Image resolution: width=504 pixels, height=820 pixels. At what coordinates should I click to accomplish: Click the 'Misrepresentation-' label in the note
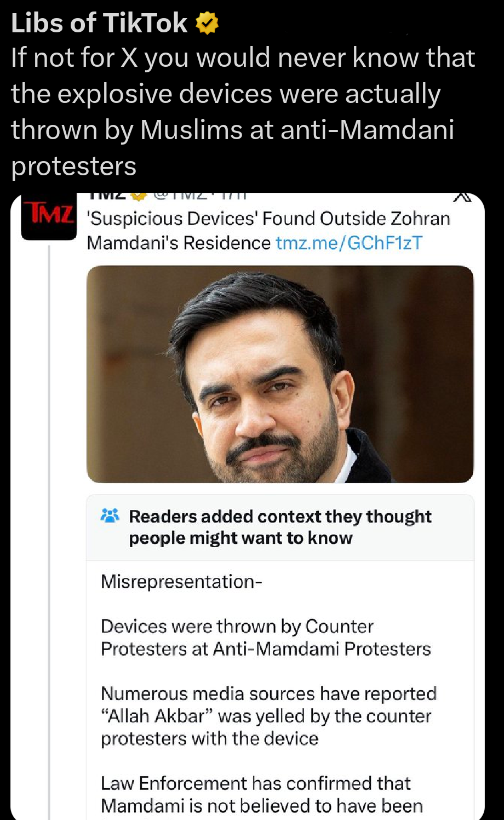point(181,582)
